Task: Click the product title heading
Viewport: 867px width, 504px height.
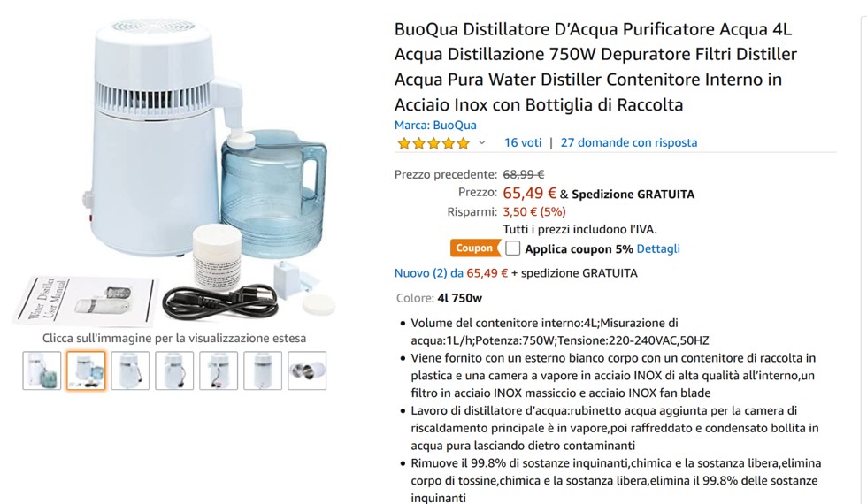Action: click(595, 67)
